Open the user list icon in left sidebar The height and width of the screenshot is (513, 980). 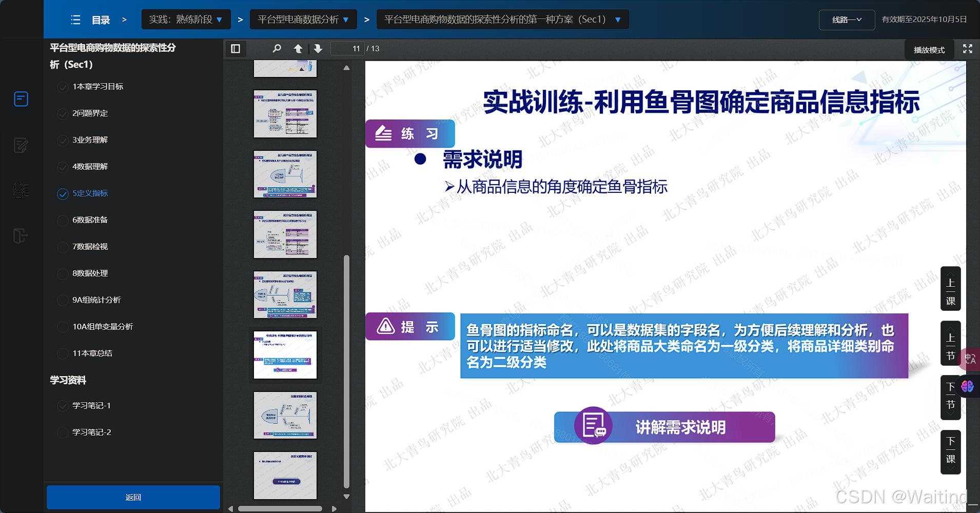pyautogui.click(x=21, y=190)
